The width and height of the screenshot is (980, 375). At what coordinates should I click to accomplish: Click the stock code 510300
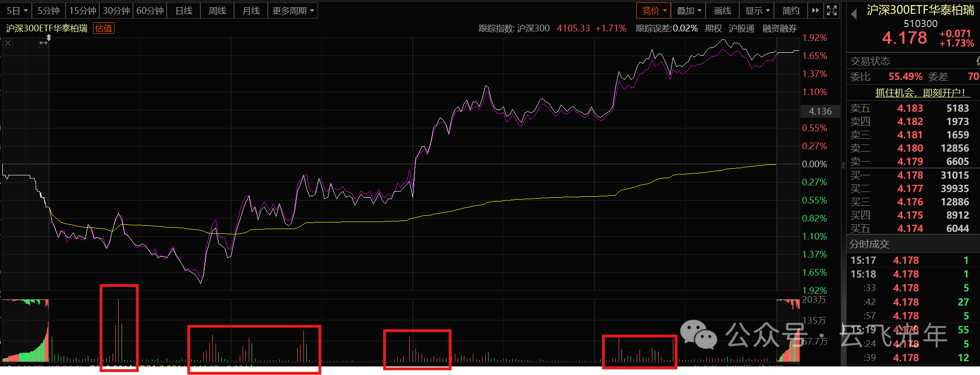click(921, 24)
